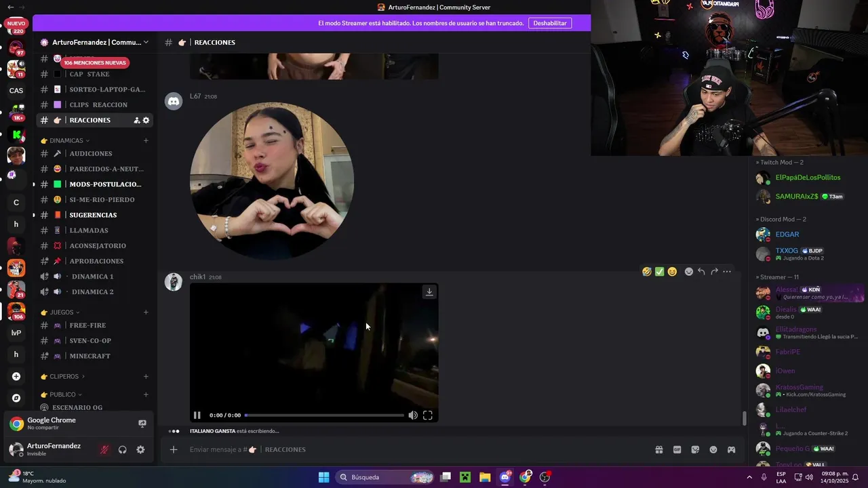Stop sharing the Google Chrome screen
This screenshot has width=868, height=488.
(x=142, y=424)
